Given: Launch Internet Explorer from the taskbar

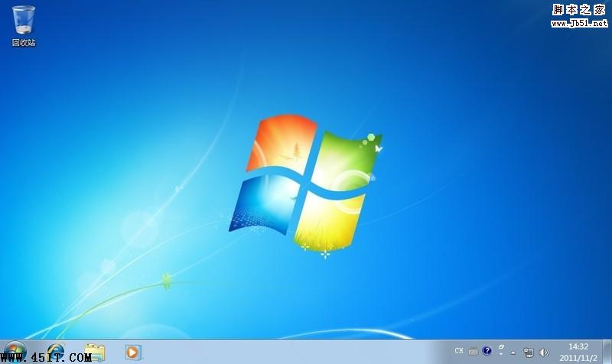Looking at the screenshot, I should (56, 353).
